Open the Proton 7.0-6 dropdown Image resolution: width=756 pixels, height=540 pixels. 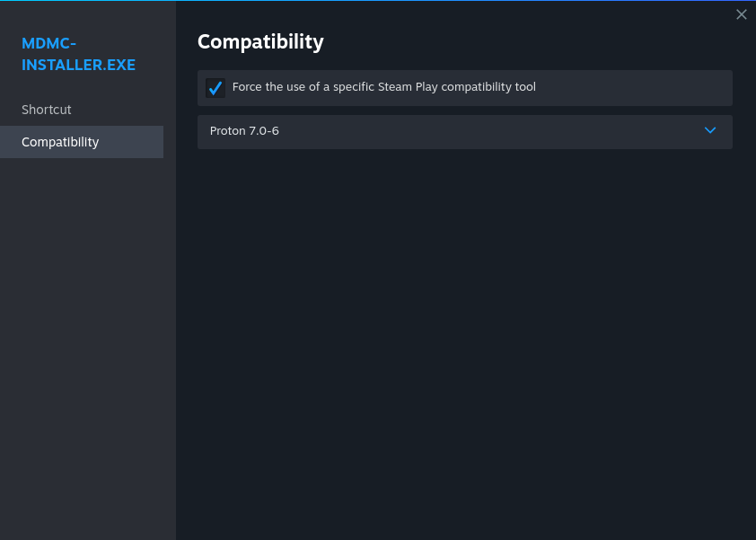[x=464, y=131]
